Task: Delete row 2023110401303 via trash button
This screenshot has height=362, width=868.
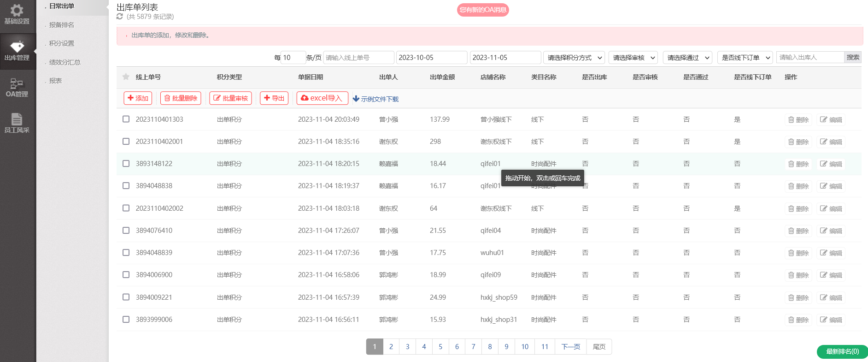Action: click(799, 120)
